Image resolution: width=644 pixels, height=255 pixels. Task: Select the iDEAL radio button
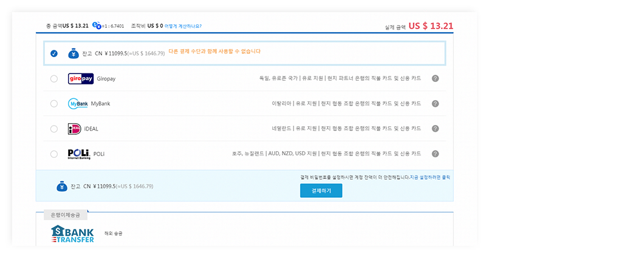point(54,129)
